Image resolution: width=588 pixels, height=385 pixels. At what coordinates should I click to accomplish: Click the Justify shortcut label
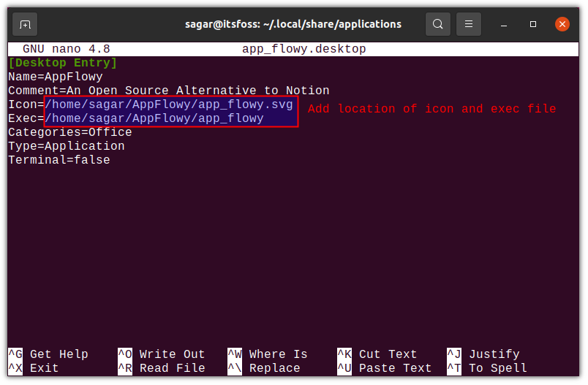494,354
